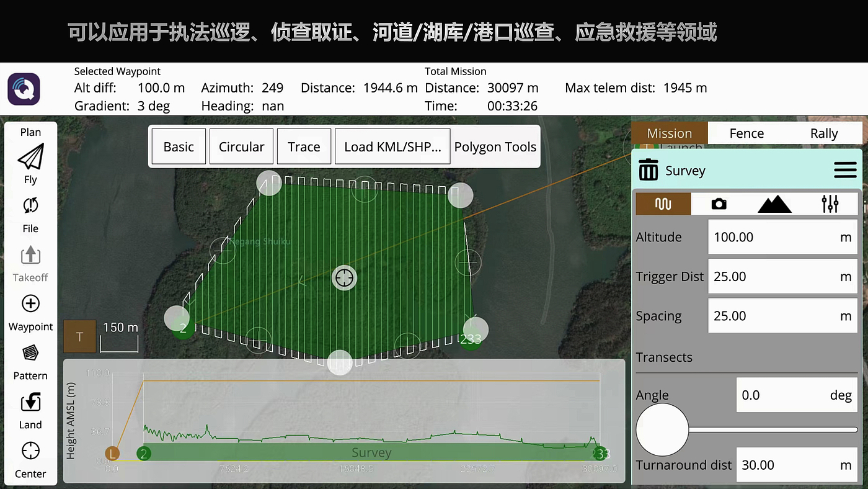Select the camera settings tab icon
Viewport: 868px width, 489px height.
click(719, 204)
